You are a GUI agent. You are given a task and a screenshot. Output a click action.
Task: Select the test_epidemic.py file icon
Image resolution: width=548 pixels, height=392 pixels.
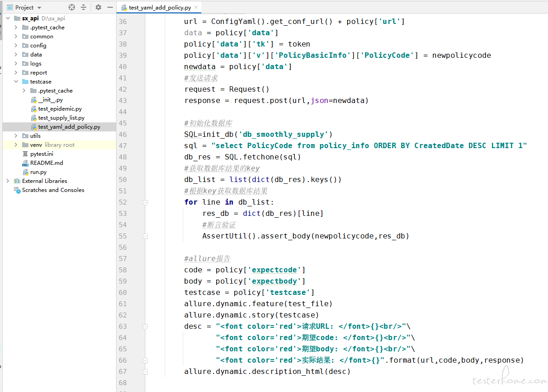[34, 109]
